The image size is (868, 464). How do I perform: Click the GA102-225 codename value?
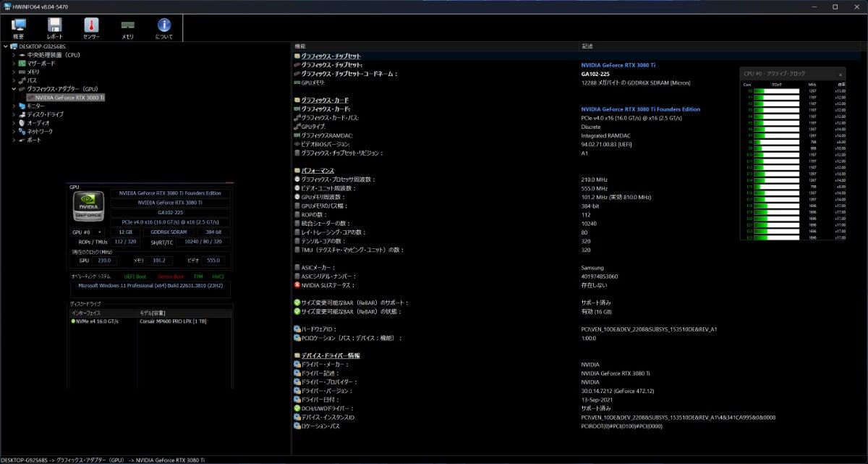[x=595, y=73]
